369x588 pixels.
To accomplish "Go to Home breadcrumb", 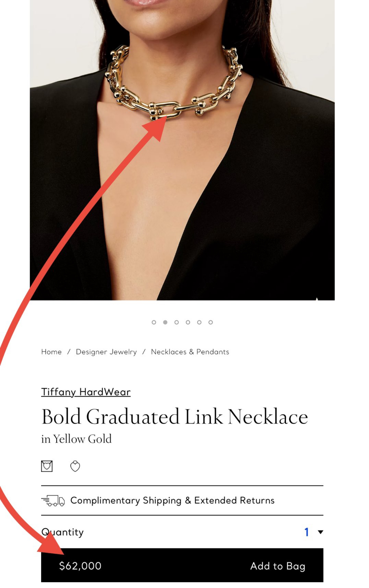I will (x=51, y=352).
